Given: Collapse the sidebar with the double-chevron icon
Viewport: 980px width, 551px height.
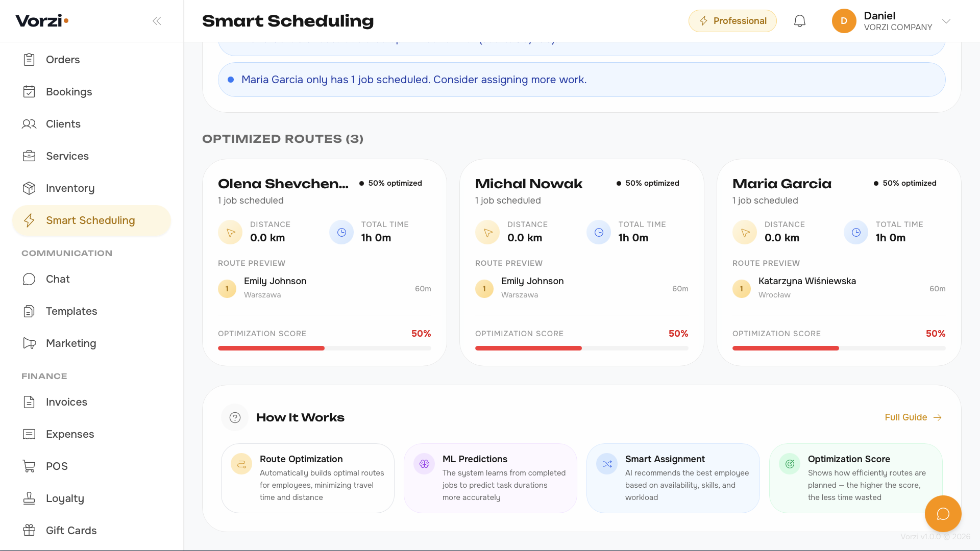Looking at the screenshot, I should pos(157,21).
